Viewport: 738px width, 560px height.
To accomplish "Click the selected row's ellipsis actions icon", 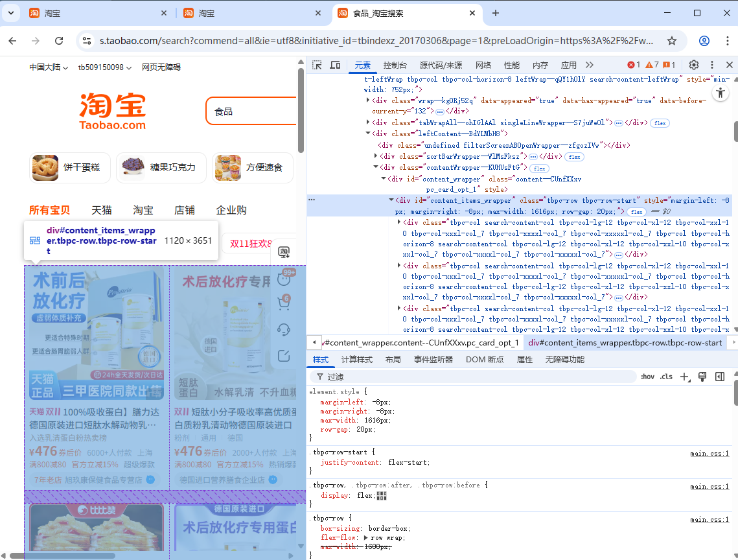I will point(312,200).
